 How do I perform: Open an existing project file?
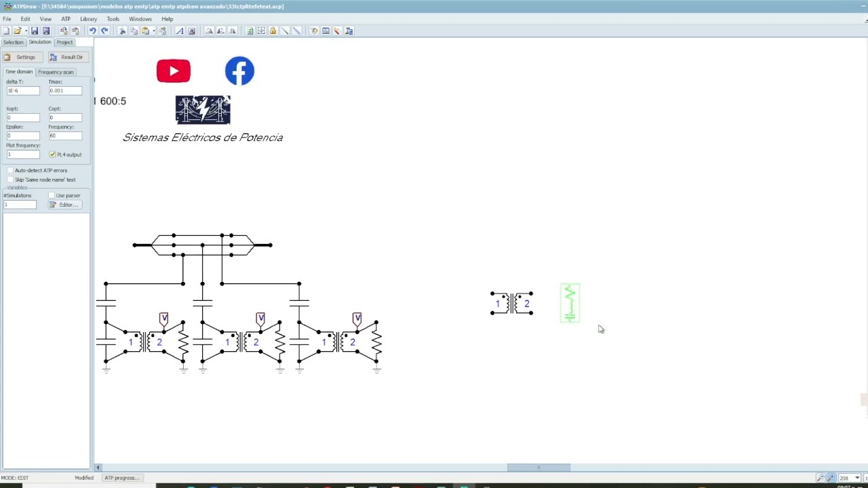coord(18,30)
